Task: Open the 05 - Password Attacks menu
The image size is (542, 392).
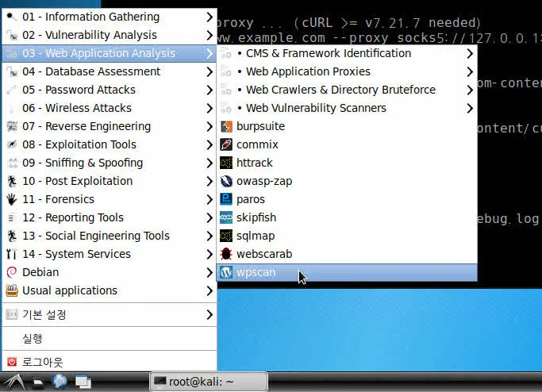Action: (x=79, y=90)
